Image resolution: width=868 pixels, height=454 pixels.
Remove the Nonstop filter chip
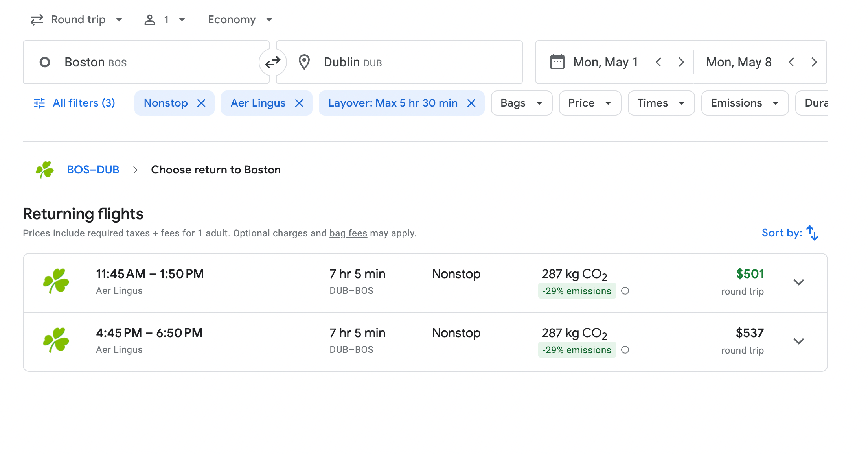coord(201,103)
